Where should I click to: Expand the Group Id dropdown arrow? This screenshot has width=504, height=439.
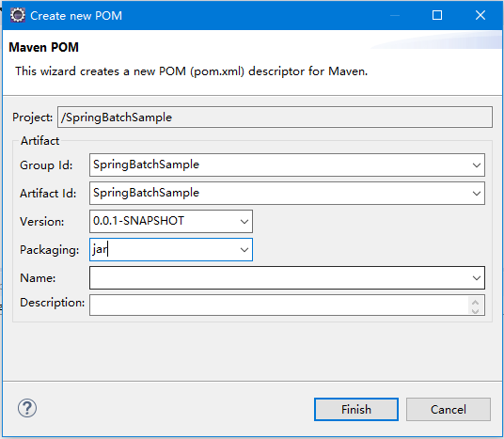(477, 165)
